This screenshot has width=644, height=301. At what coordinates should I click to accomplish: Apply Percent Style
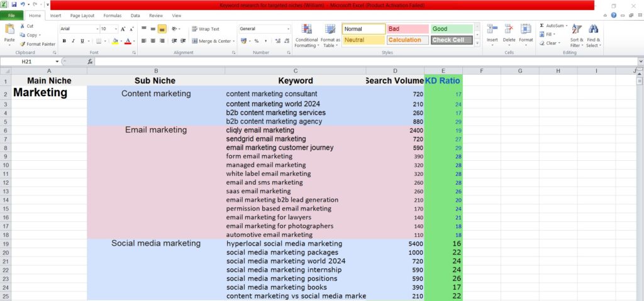(257, 41)
